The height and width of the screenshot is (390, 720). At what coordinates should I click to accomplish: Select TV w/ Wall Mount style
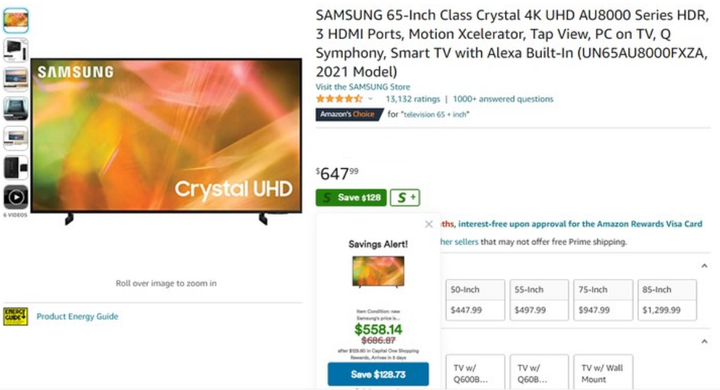pyautogui.click(x=603, y=373)
